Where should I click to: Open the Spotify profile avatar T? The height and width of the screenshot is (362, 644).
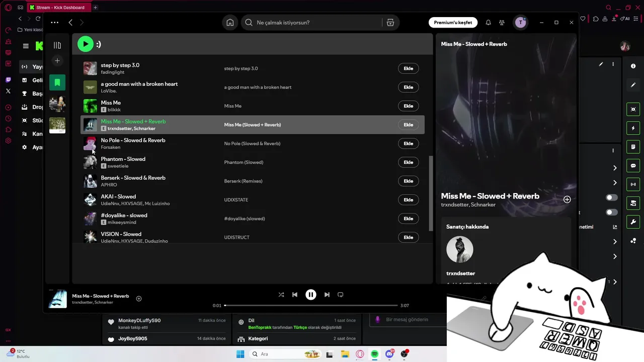[520, 23]
